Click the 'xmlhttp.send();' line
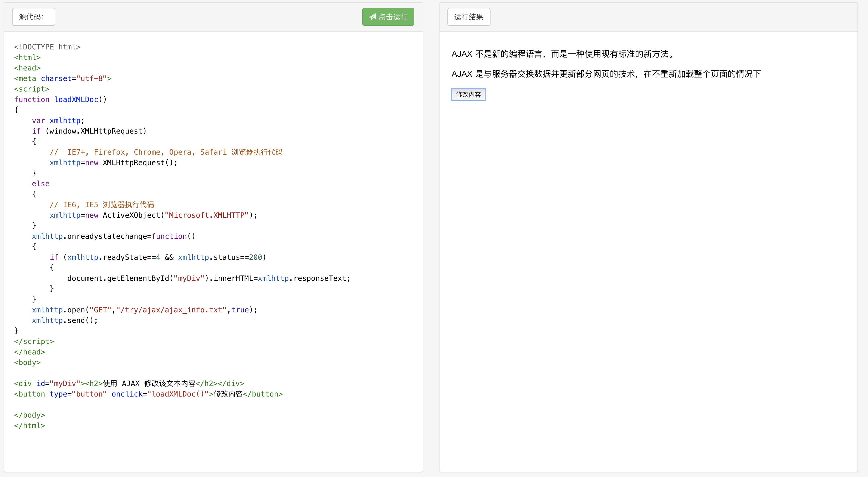Screen dimensions: 868x477 point(65,320)
